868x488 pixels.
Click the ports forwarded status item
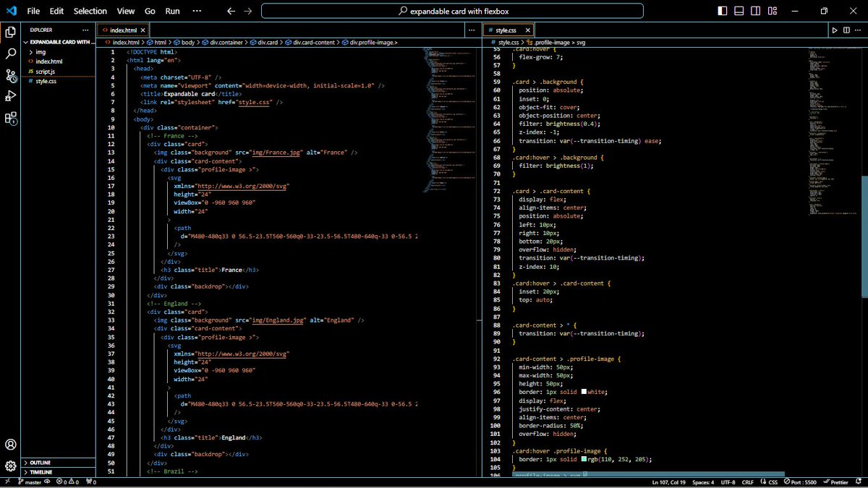(x=92, y=482)
